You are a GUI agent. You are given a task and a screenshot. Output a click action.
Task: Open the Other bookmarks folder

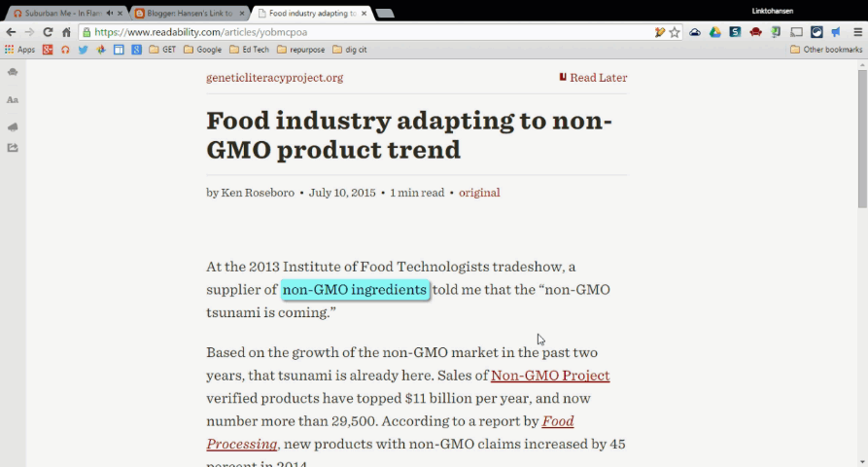pos(826,50)
